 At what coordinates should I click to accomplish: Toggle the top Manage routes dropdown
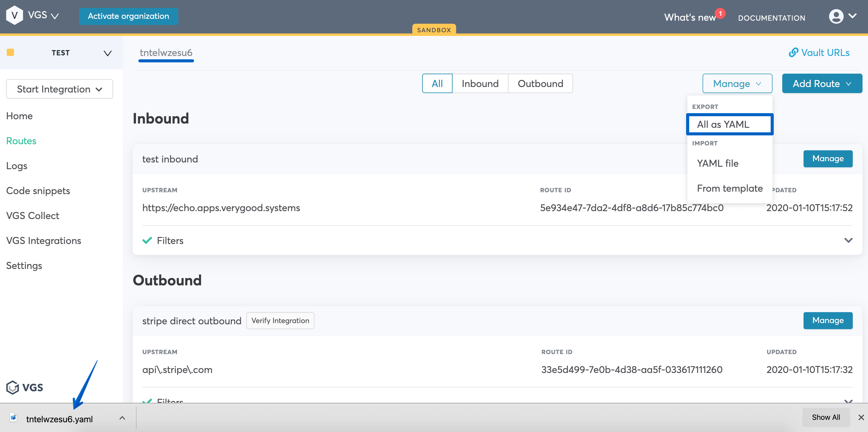coord(737,83)
